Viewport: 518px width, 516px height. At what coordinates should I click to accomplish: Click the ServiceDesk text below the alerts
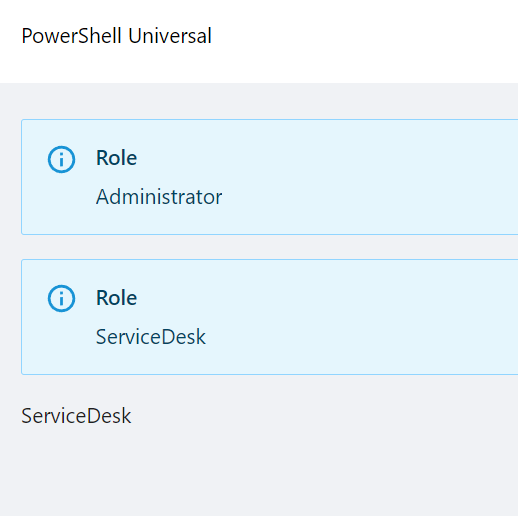pos(76,416)
